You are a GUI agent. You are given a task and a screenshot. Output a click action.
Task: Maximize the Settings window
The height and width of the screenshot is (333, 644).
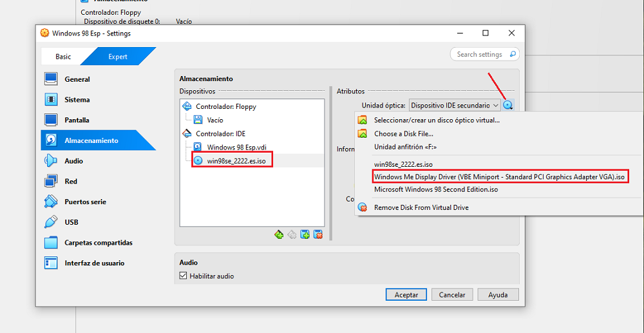[x=486, y=33]
